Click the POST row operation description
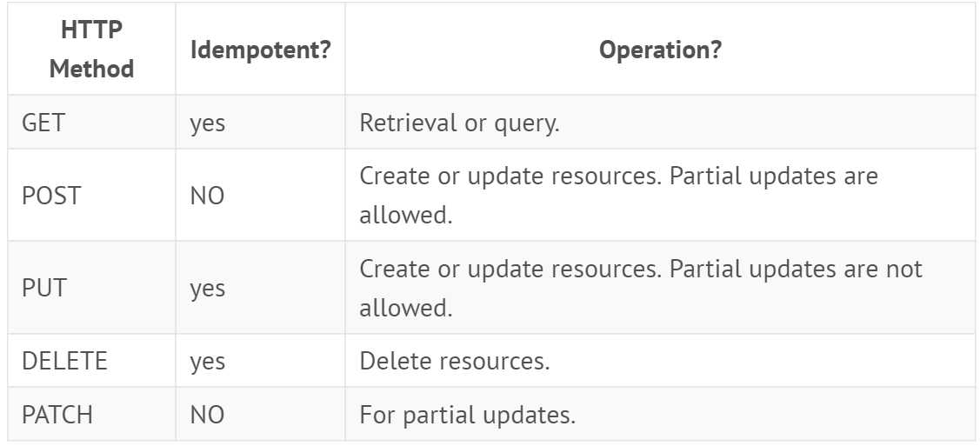The width and height of the screenshot is (980, 446). [618, 195]
